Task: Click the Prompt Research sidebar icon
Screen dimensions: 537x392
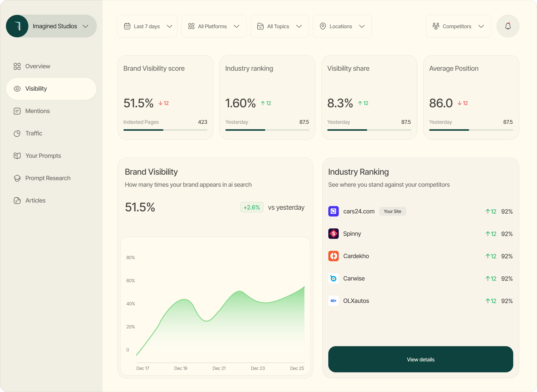Action: click(x=17, y=178)
